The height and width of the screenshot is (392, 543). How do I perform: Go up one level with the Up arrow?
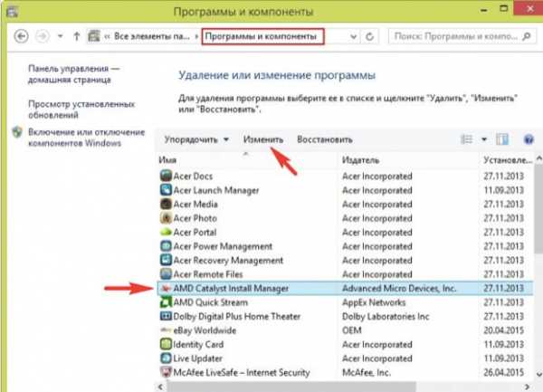click(77, 36)
